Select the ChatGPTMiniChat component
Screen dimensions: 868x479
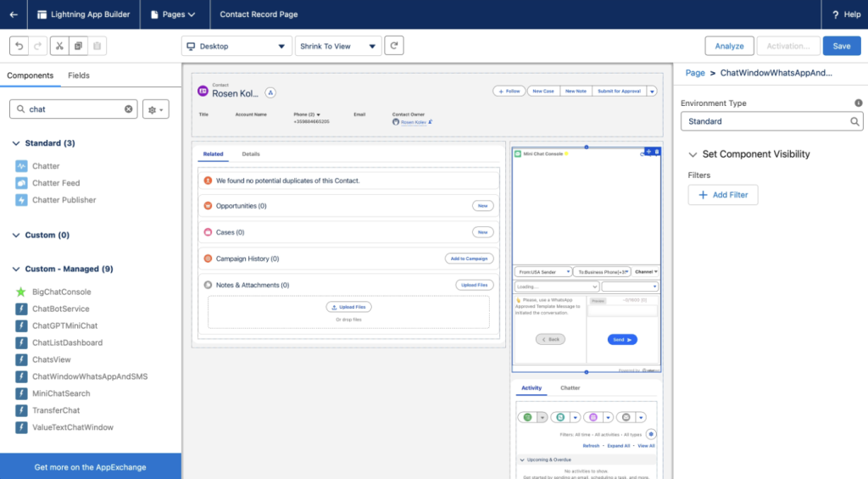coord(64,326)
